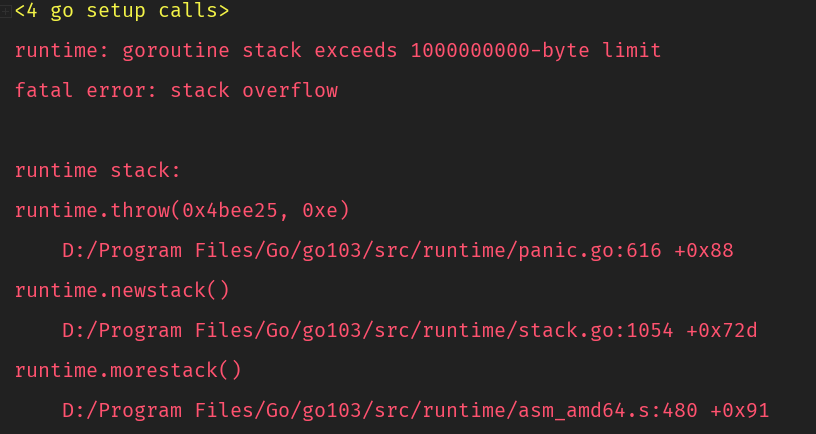Click the +0x88 offset after panic.go
816x434 pixels.
click(x=704, y=251)
